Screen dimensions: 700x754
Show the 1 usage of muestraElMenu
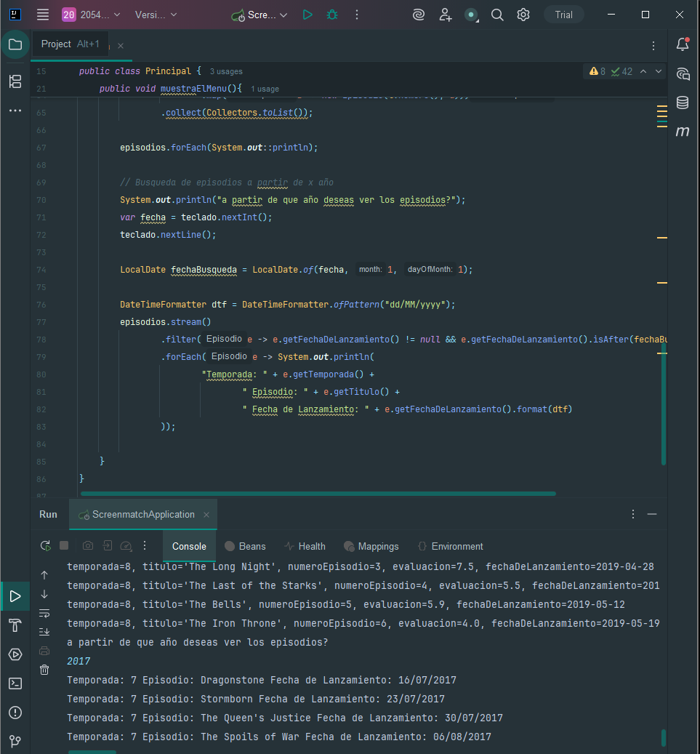[x=265, y=89]
